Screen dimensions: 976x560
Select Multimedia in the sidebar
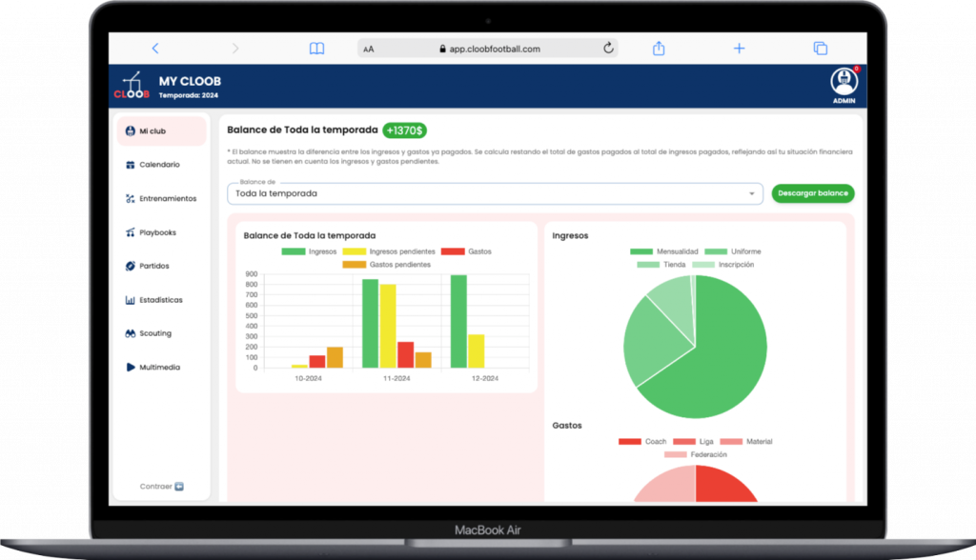159,368
